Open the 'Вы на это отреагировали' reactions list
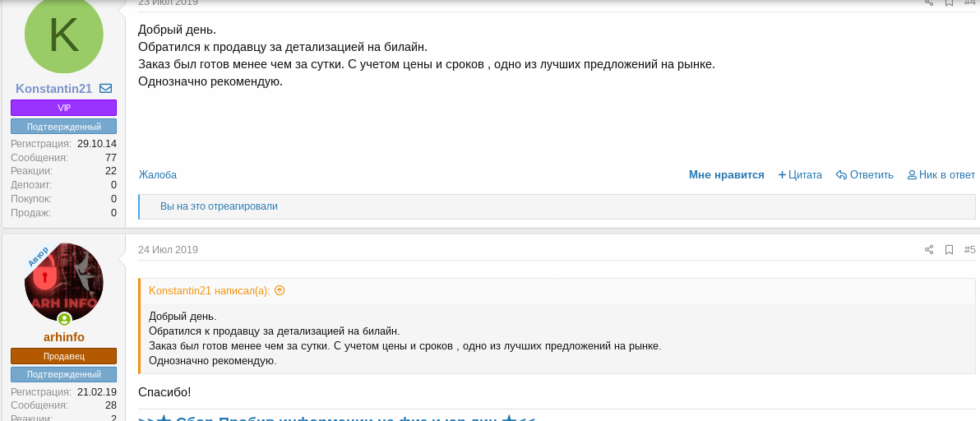Image resolution: width=980 pixels, height=421 pixels. pos(219,206)
